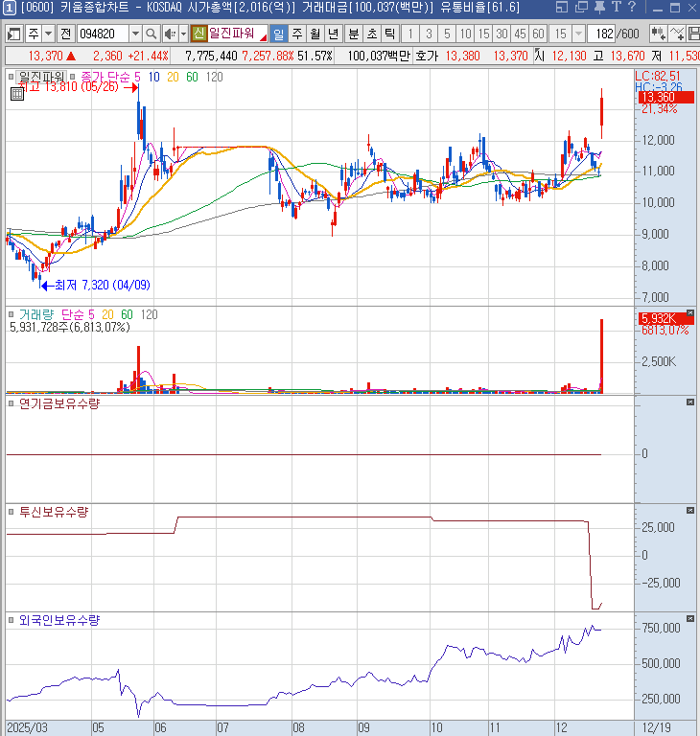Click the speaker sound icon in toolbar

pos(169,34)
